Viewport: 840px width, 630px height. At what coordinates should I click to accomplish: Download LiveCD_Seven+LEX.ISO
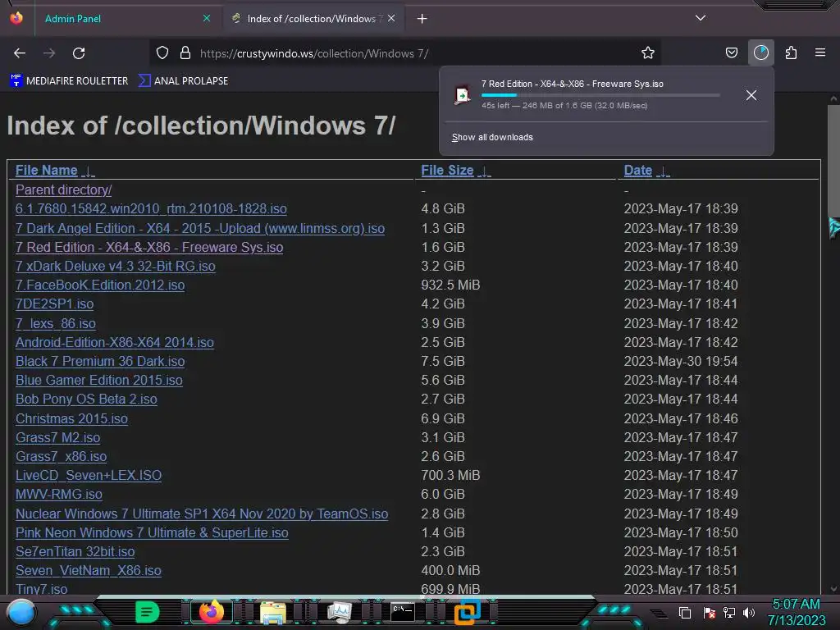89,475
